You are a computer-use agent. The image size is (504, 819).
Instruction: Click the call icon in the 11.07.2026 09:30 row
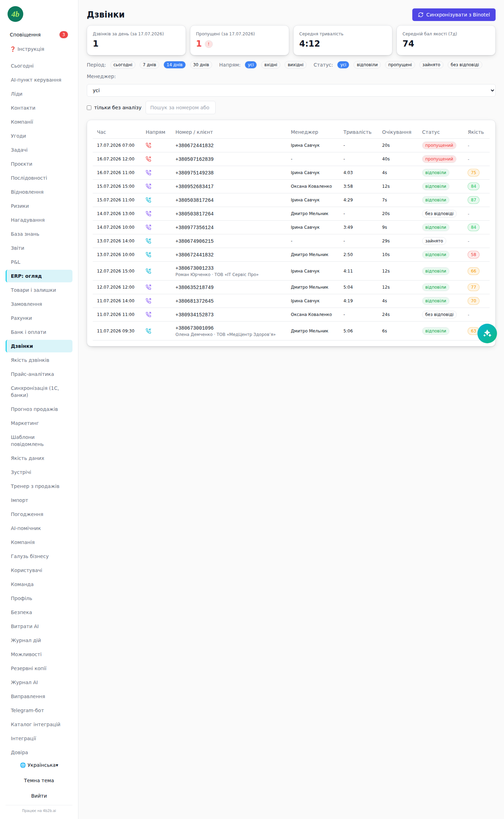point(148,331)
